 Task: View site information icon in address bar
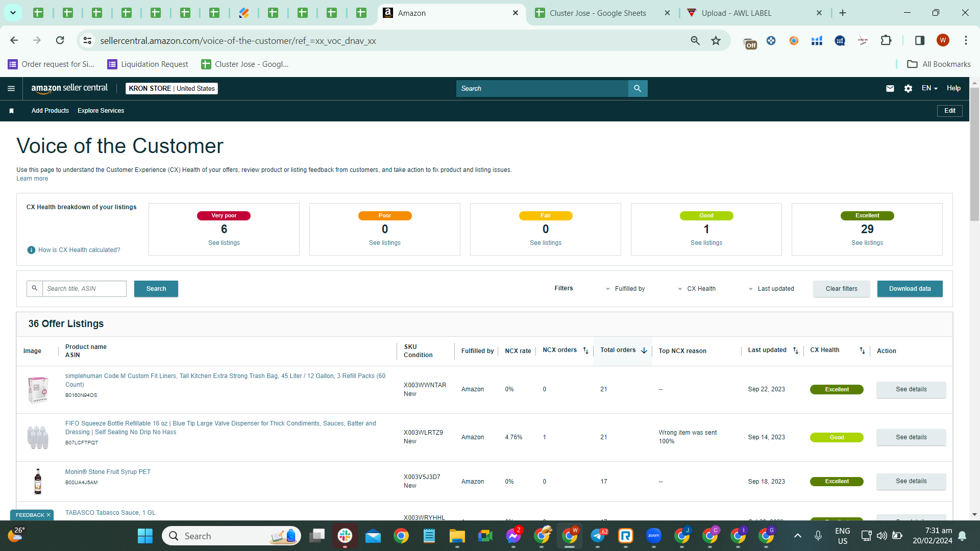coord(88,40)
